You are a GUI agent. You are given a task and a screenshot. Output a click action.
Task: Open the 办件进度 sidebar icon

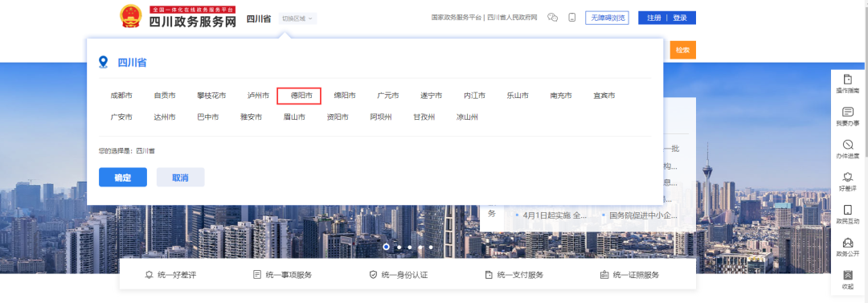coord(847,145)
